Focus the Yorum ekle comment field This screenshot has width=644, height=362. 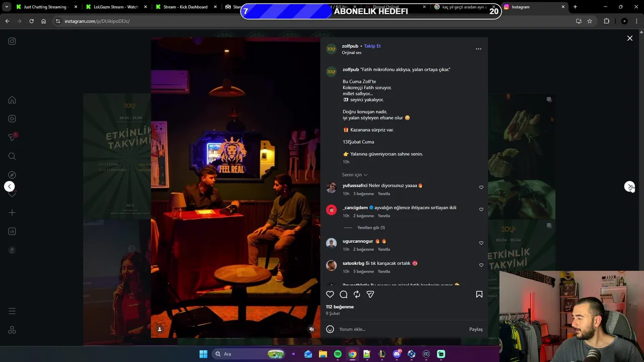coord(401,329)
